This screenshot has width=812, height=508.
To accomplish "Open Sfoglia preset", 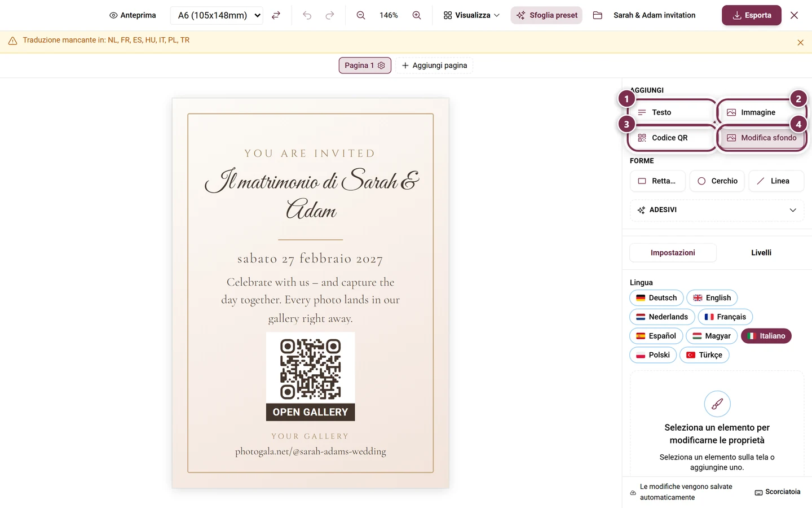I will pyautogui.click(x=546, y=15).
